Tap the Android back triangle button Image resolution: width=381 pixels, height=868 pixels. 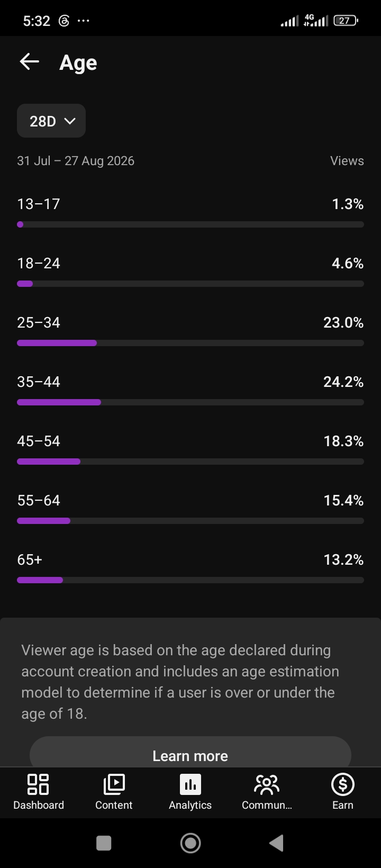pyautogui.click(x=276, y=843)
